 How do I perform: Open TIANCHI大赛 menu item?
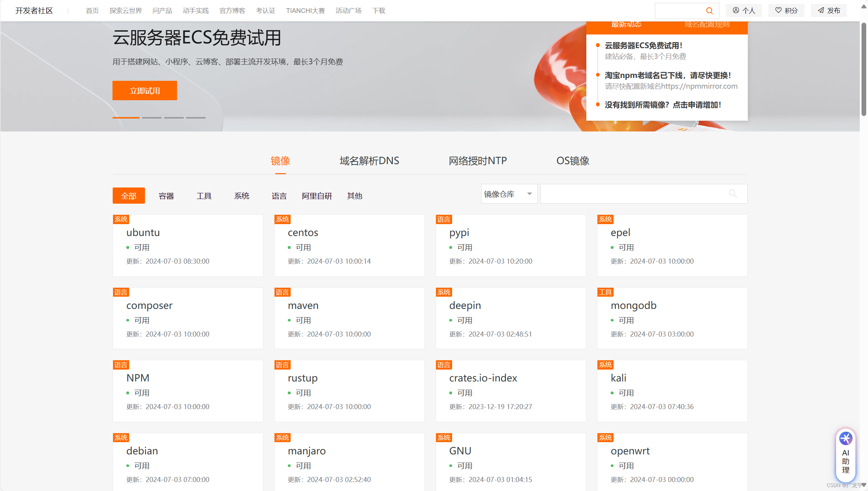[x=305, y=11]
